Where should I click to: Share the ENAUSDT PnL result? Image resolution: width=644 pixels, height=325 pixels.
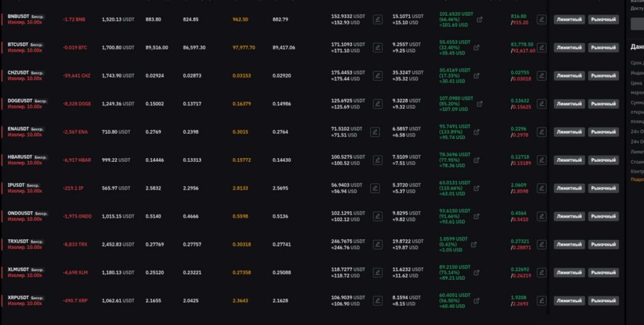477,132
